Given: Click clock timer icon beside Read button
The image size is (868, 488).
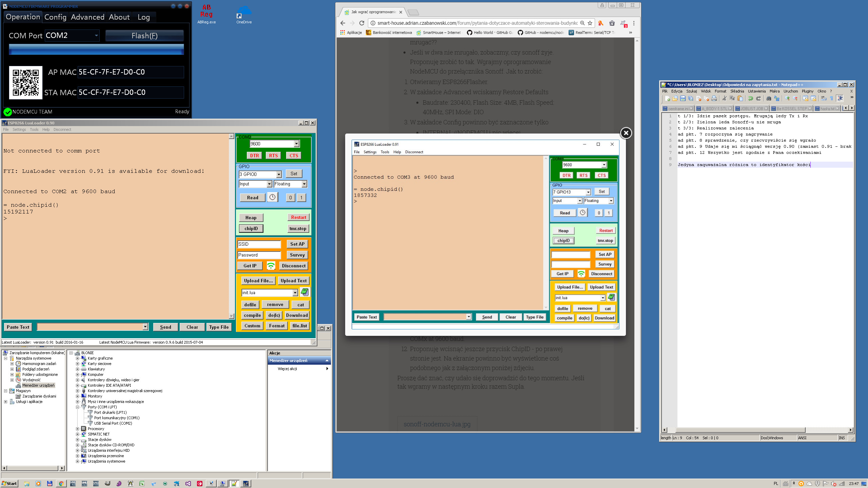Looking at the screenshot, I should 272,197.
